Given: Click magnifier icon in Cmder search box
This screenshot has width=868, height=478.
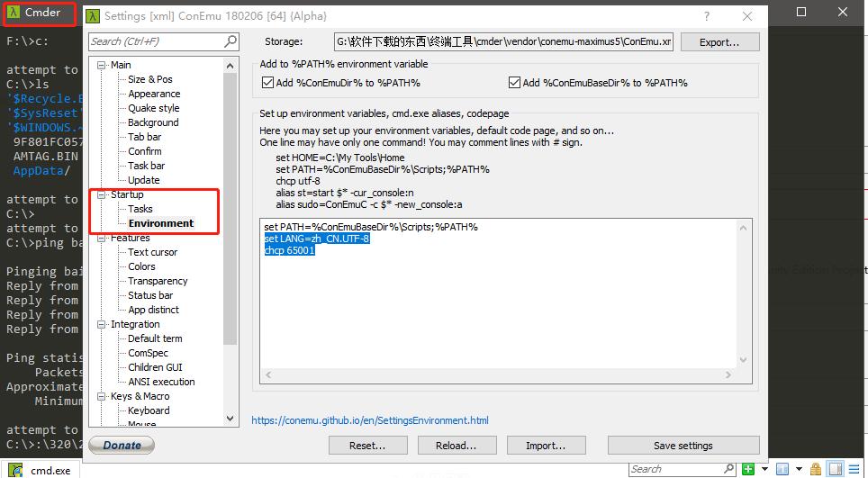Looking at the screenshot, I should (x=729, y=469).
